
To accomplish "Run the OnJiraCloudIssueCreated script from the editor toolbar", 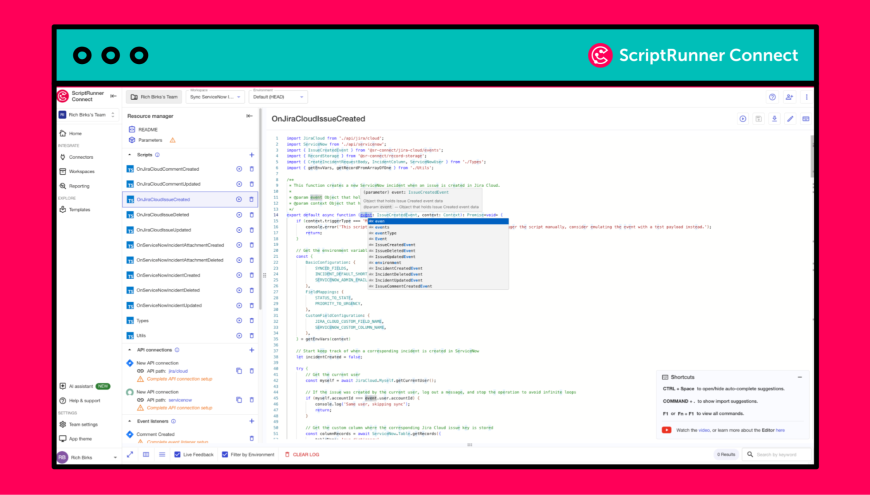I will coord(742,119).
